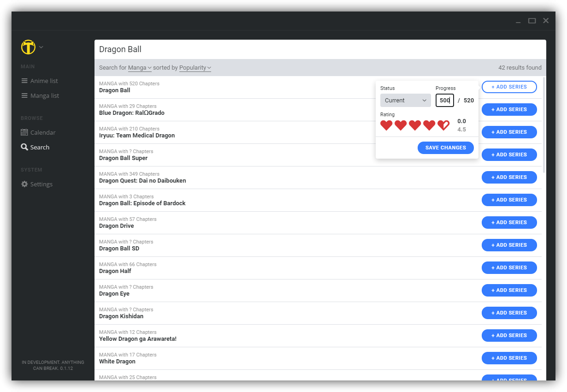Open the Popularity sort dropdown

tap(195, 68)
